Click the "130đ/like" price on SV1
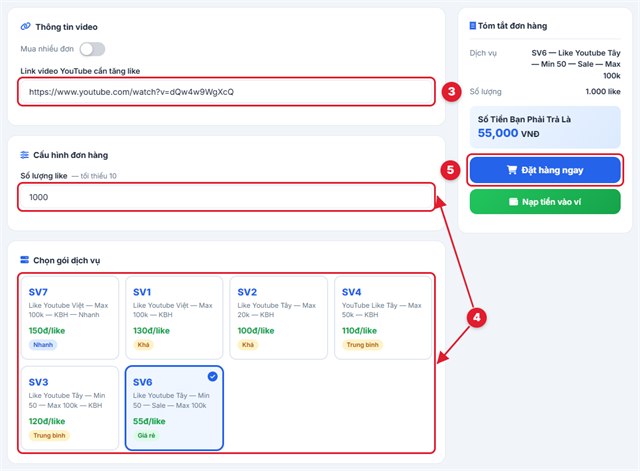640x471 pixels. click(151, 331)
